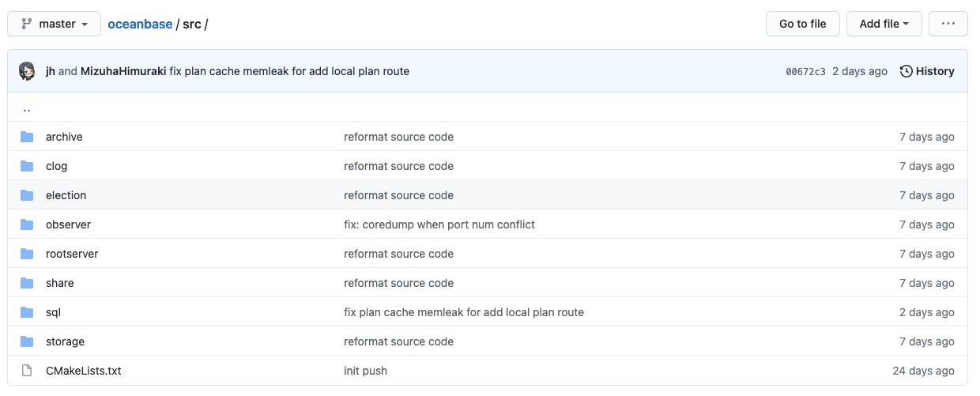This screenshot has height=396, width=980.
Task: Open commit hash 00672c3
Action: pyautogui.click(x=805, y=72)
